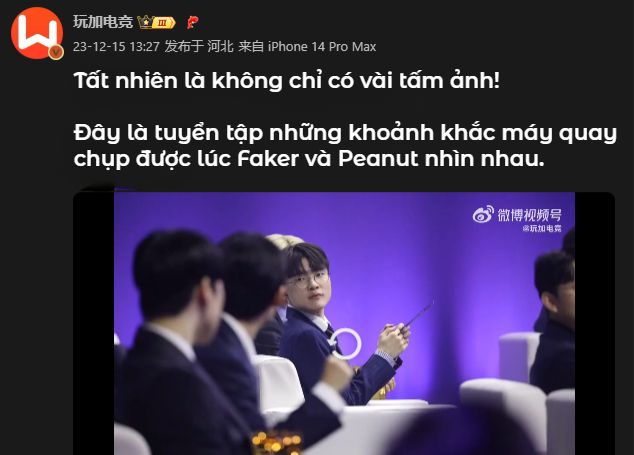Click the blurred golden lights at video bottom
The image size is (634, 455).
276,443
